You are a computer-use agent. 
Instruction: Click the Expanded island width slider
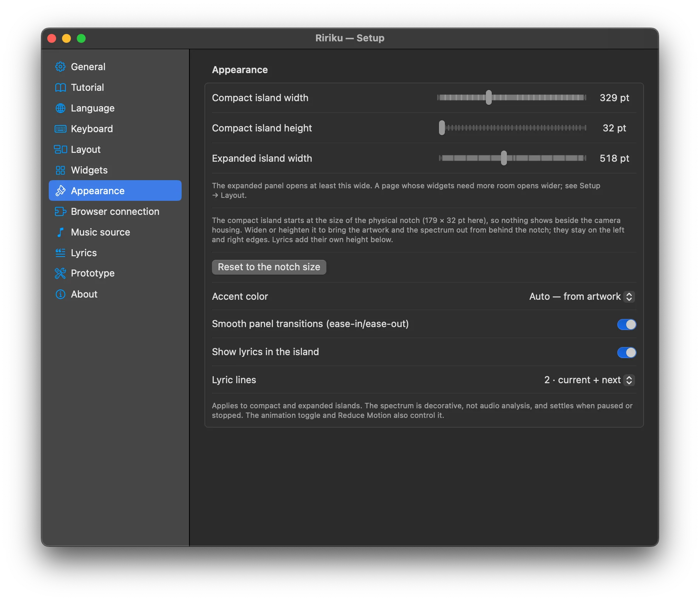[x=512, y=158]
